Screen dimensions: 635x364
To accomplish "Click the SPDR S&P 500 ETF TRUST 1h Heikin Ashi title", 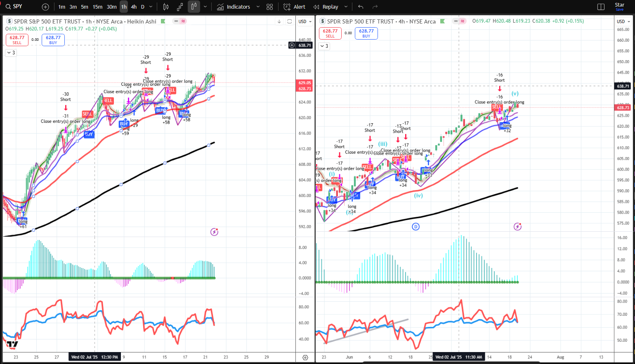I will pos(85,21).
